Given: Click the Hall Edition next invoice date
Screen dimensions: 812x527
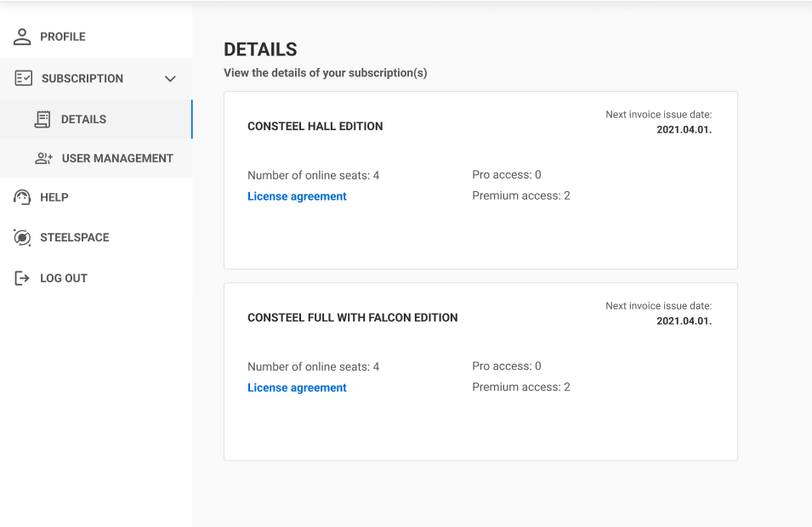Looking at the screenshot, I should tap(684, 129).
